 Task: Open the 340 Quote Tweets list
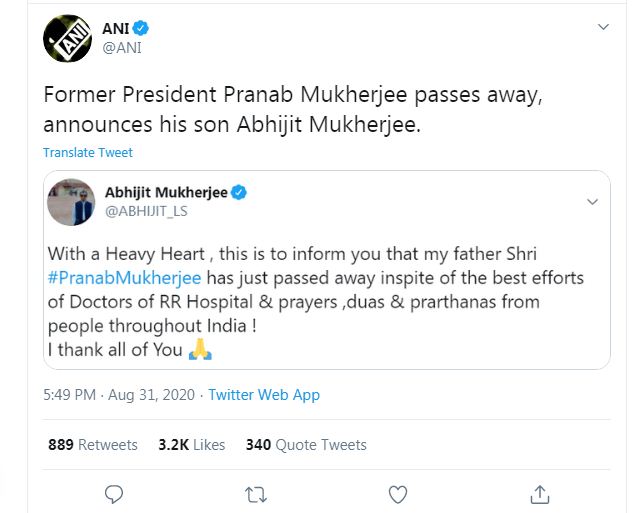click(x=306, y=444)
